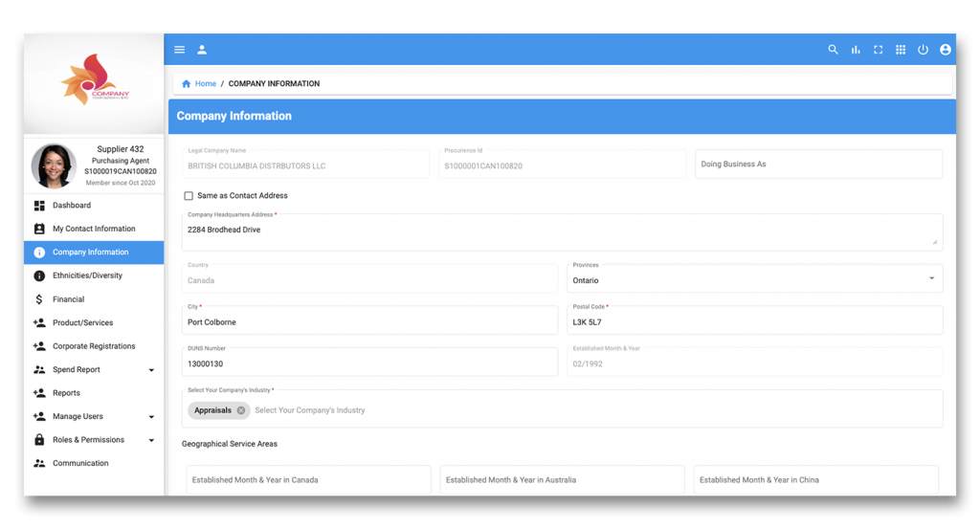The image size is (980, 528).
Task: Expand Roles & Permissions in sidebar
Action: [151, 441]
